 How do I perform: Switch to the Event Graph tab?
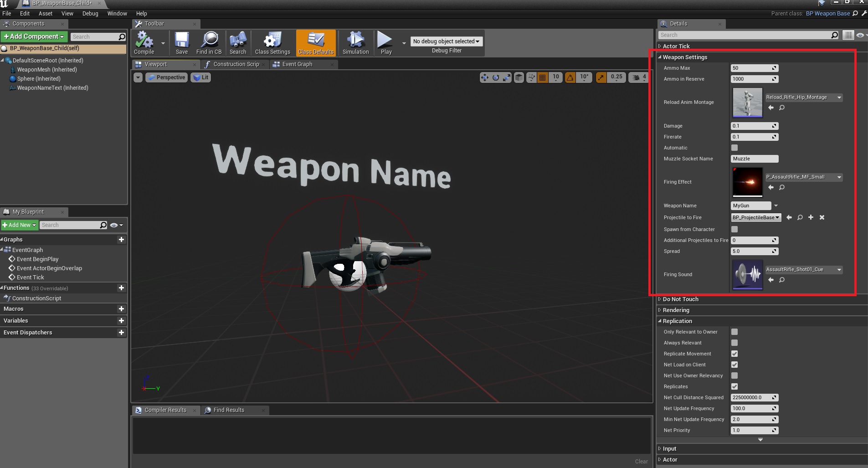click(x=297, y=64)
